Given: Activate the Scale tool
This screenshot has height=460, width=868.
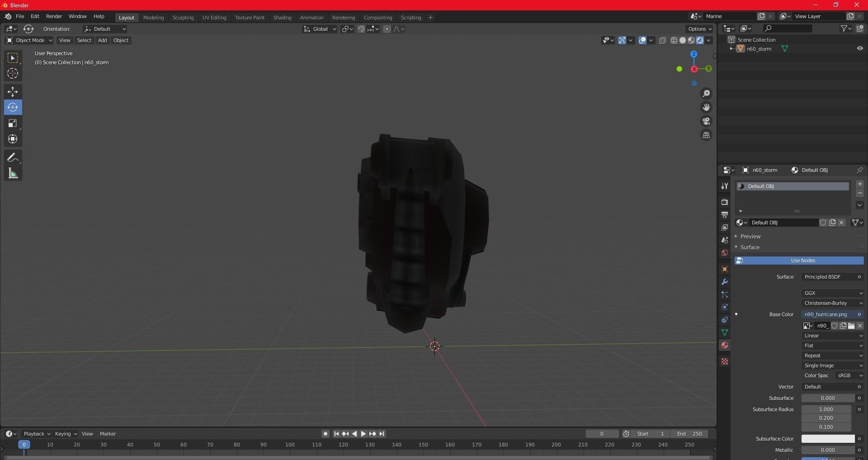Looking at the screenshot, I should [13, 123].
